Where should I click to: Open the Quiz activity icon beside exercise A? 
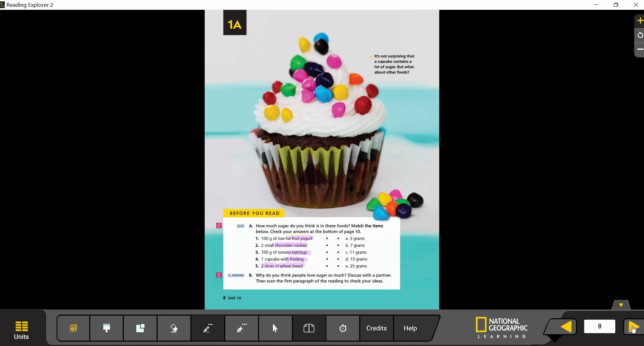219,225
